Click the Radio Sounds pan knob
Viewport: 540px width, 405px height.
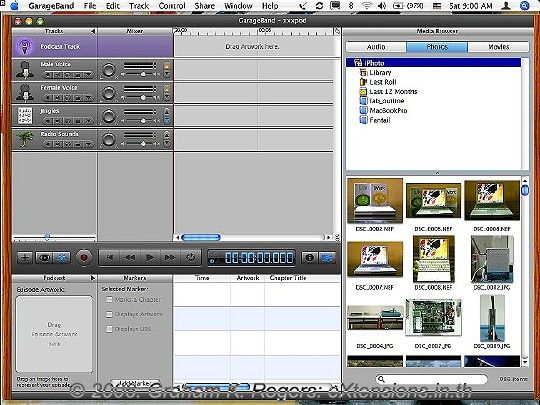109,139
